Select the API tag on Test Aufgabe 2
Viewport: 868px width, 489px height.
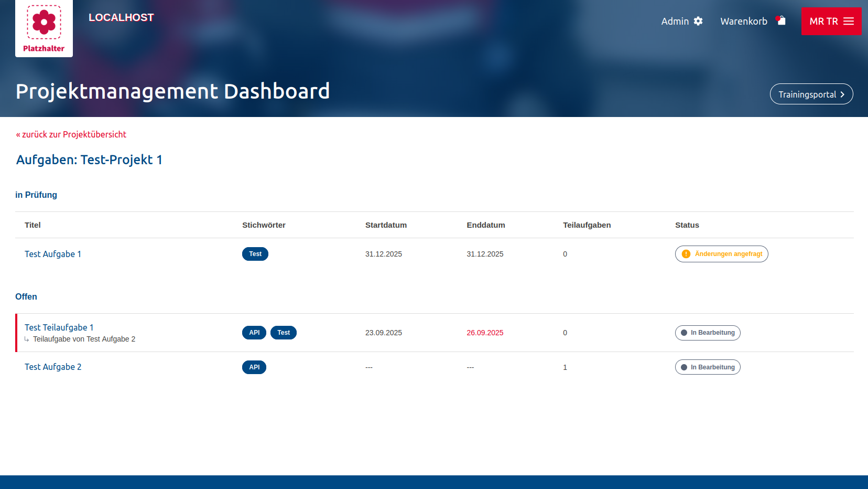pyautogui.click(x=254, y=367)
